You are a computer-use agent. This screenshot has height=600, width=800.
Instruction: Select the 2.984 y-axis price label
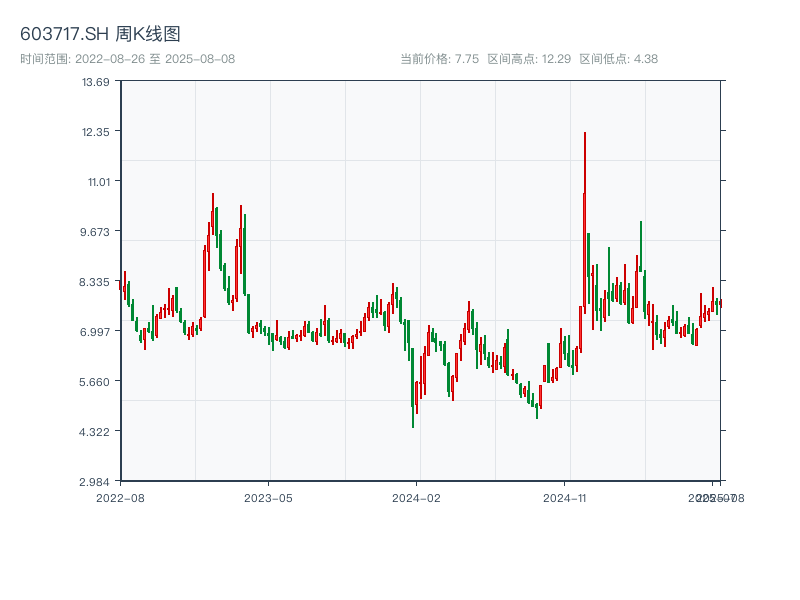coord(96,481)
